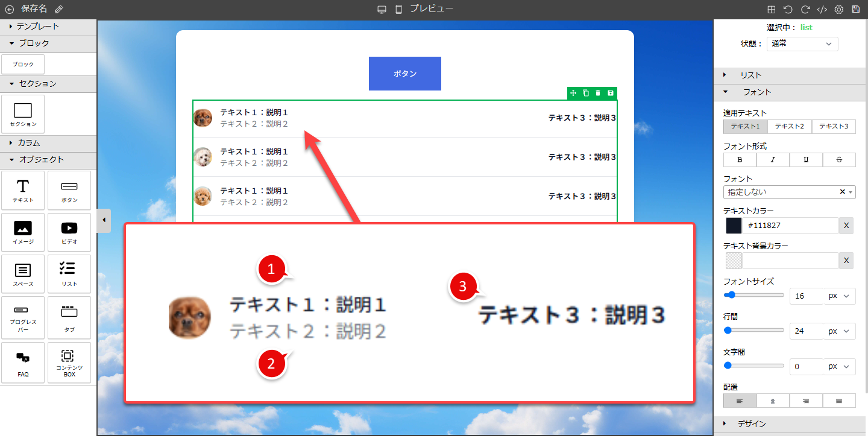The image size is (868, 441).
Task: Add the FAQ object
Action: (x=23, y=363)
